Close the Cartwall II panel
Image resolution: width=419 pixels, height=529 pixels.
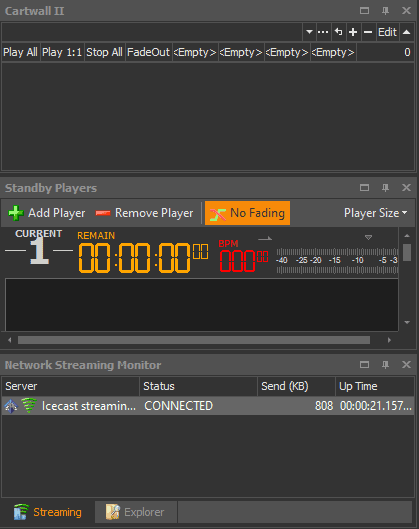click(x=407, y=11)
